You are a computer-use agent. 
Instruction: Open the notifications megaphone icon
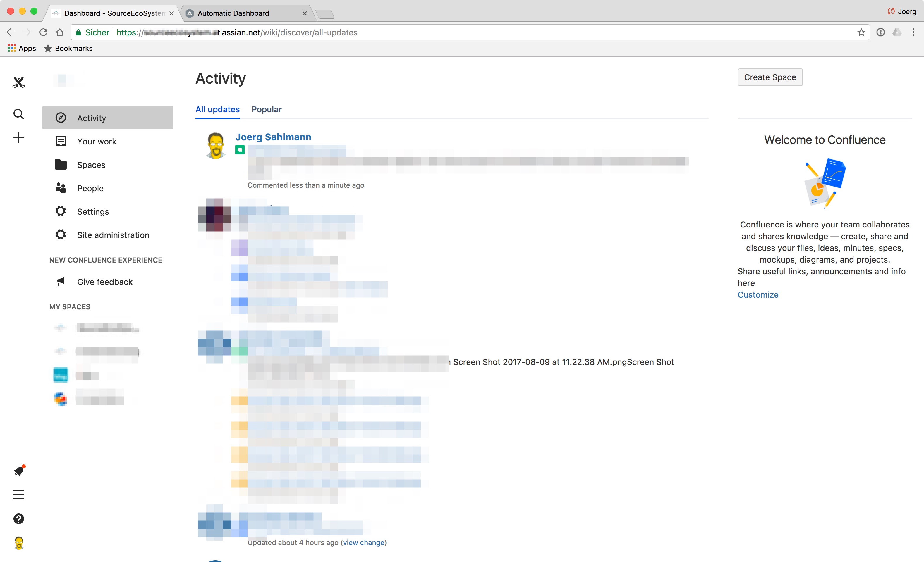(19, 470)
